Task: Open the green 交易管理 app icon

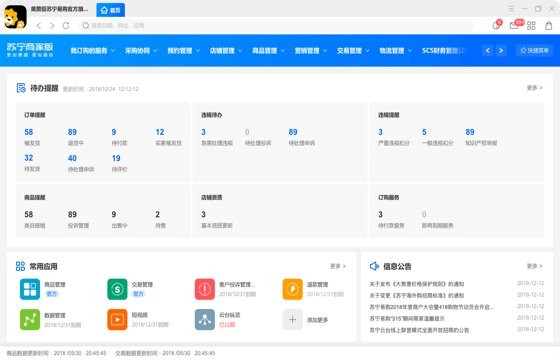Action: 117,289
